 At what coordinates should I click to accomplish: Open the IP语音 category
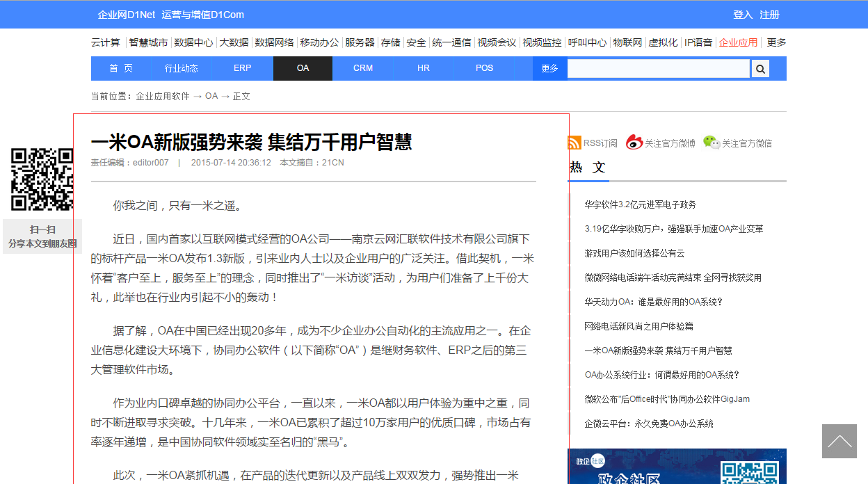[x=698, y=42]
